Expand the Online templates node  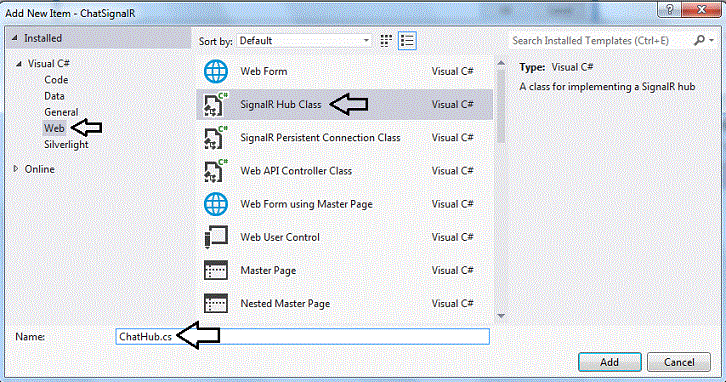(x=16, y=169)
